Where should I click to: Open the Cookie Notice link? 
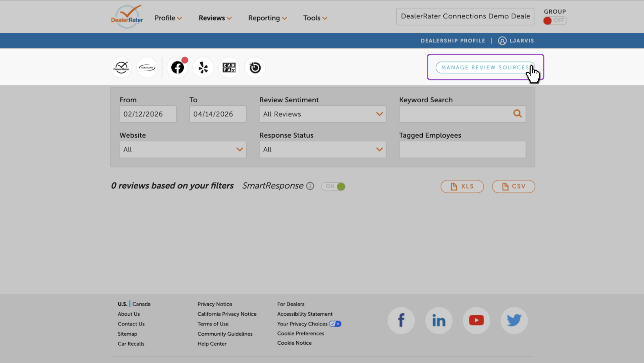point(294,343)
